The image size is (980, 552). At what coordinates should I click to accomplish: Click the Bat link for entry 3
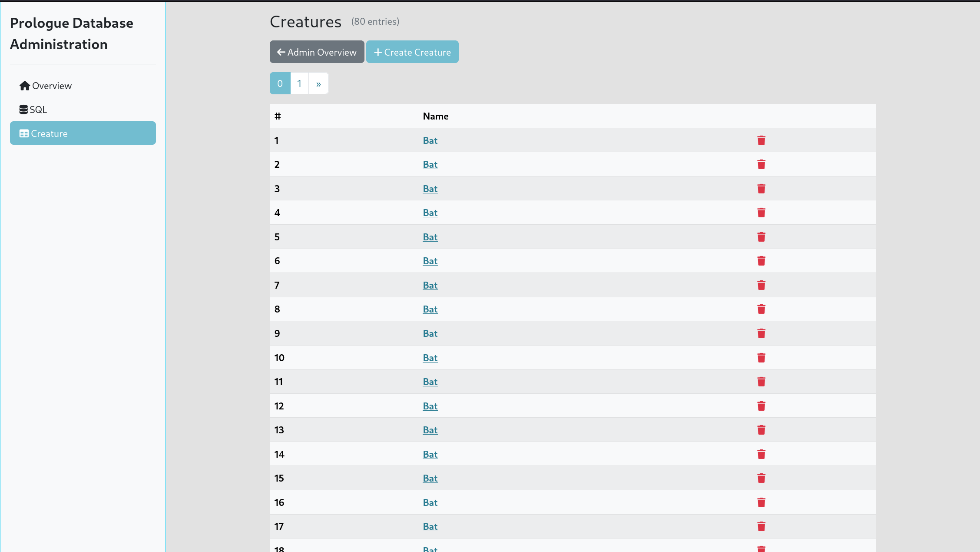click(x=430, y=189)
